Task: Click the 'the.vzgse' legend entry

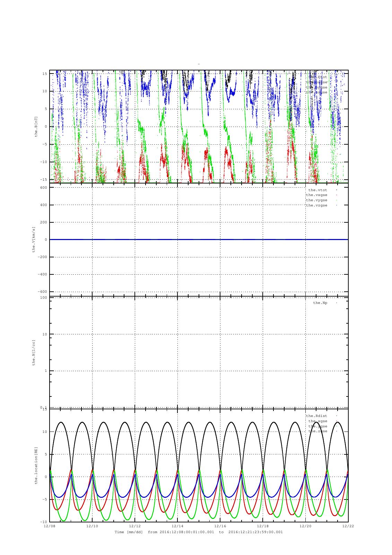Action: [316, 205]
